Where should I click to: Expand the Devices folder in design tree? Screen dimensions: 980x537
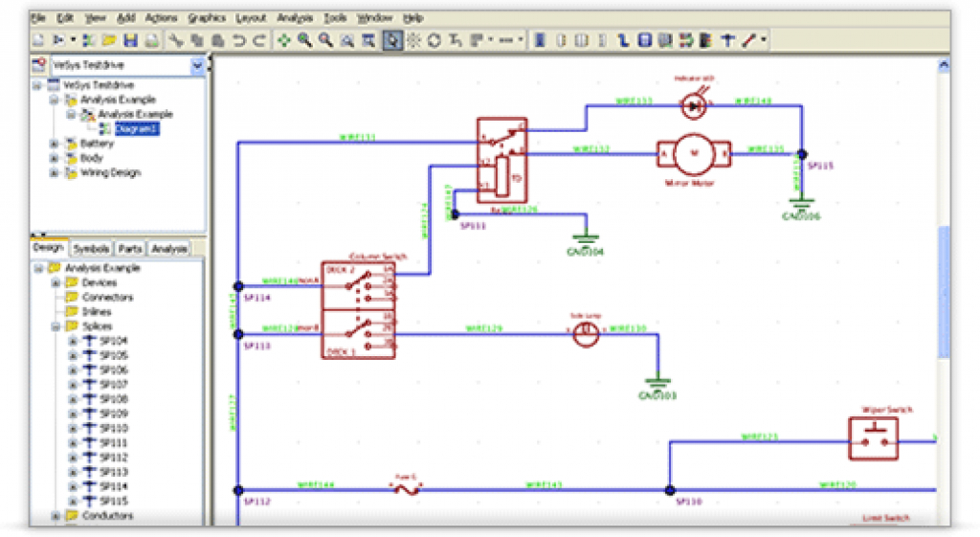point(56,282)
